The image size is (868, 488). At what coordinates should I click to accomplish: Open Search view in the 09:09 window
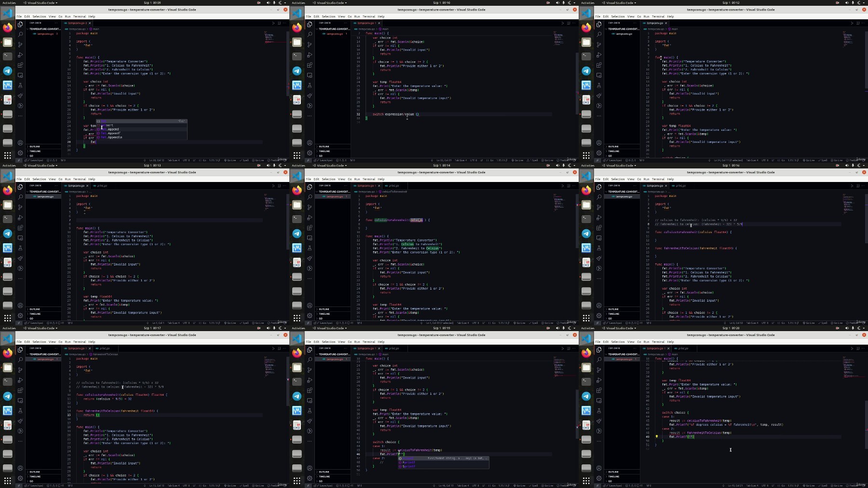pos(20,34)
